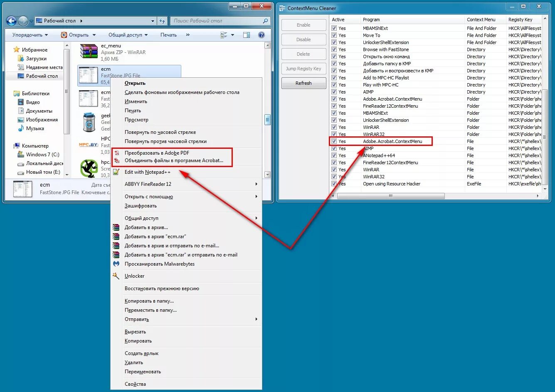Click the Adobe PDF icon beside 'Преобразовать в Adobe PDF'
The image size is (555, 392).
(117, 153)
